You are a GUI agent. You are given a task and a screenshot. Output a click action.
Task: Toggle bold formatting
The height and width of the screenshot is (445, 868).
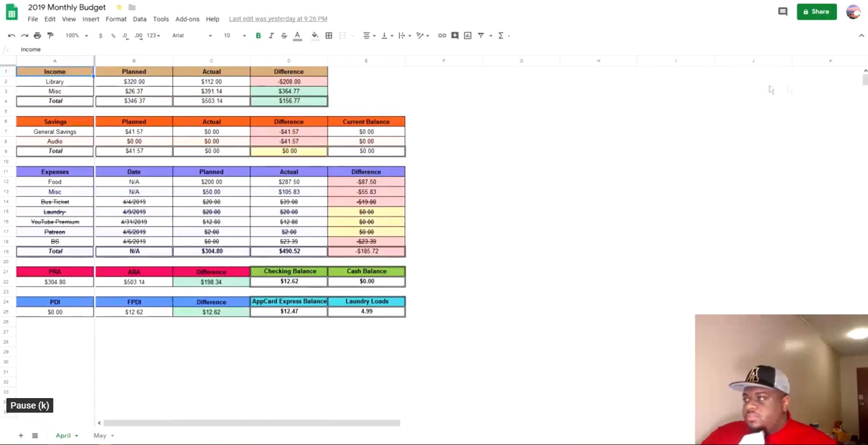pos(258,36)
